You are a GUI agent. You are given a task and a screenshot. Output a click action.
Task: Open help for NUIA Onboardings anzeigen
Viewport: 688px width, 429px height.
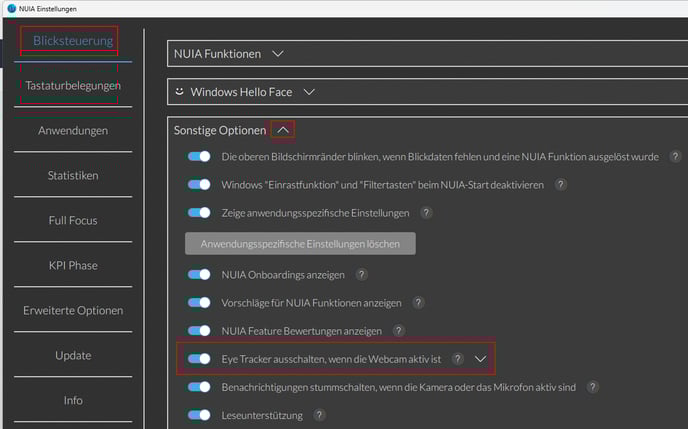tap(361, 275)
